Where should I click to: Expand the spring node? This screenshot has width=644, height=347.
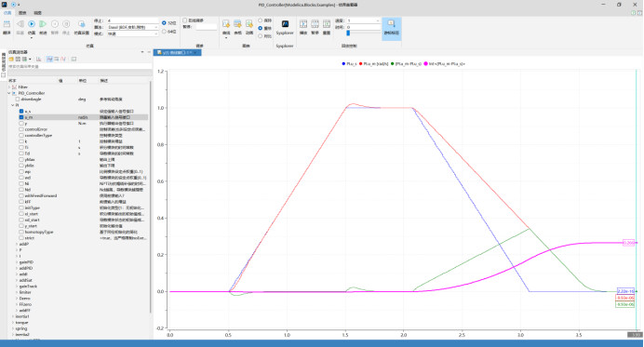[13, 328]
